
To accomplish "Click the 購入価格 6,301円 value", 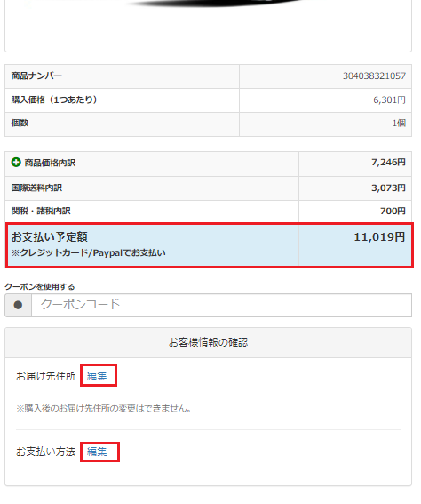I will 389,100.
